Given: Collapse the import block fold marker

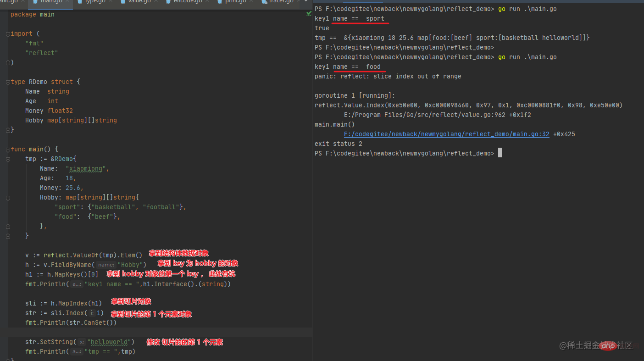Looking at the screenshot, I should pyautogui.click(x=7, y=34).
